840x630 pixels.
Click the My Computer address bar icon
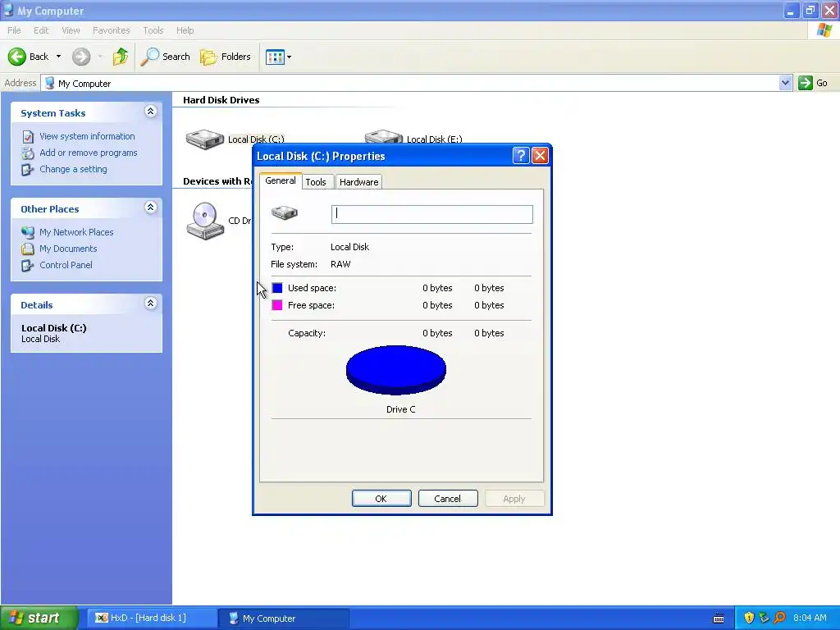coord(50,83)
